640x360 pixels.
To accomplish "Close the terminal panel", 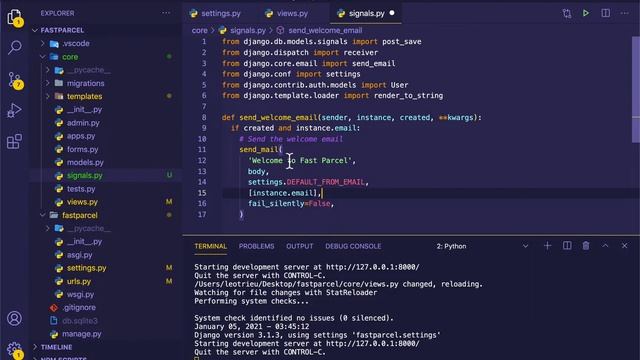I will click(624, 246).
